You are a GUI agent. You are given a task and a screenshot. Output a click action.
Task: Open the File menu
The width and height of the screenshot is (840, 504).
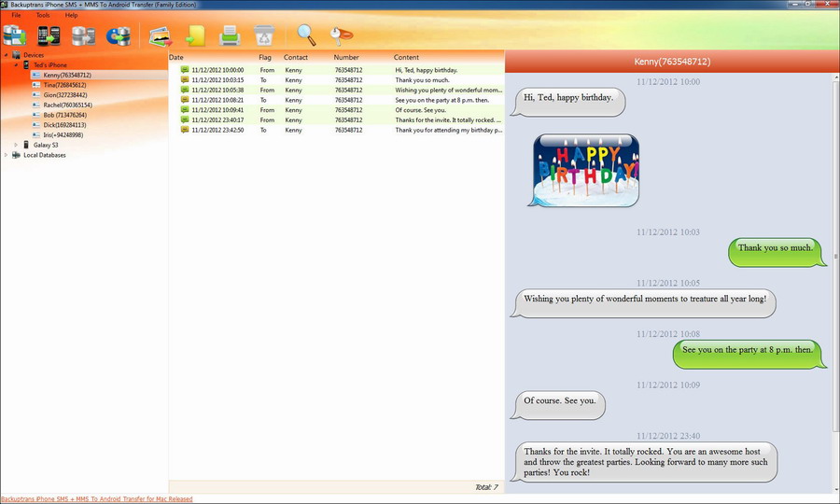coord(16,15)
